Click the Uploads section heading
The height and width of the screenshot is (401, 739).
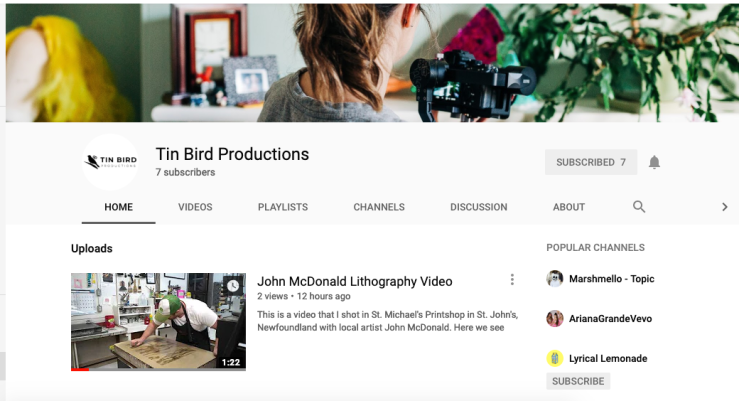coord(91,248)
